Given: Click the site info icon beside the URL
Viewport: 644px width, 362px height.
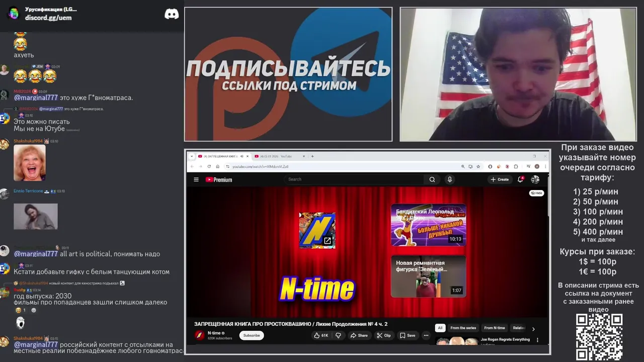Looking at the screenshot, I should [227, 166].
